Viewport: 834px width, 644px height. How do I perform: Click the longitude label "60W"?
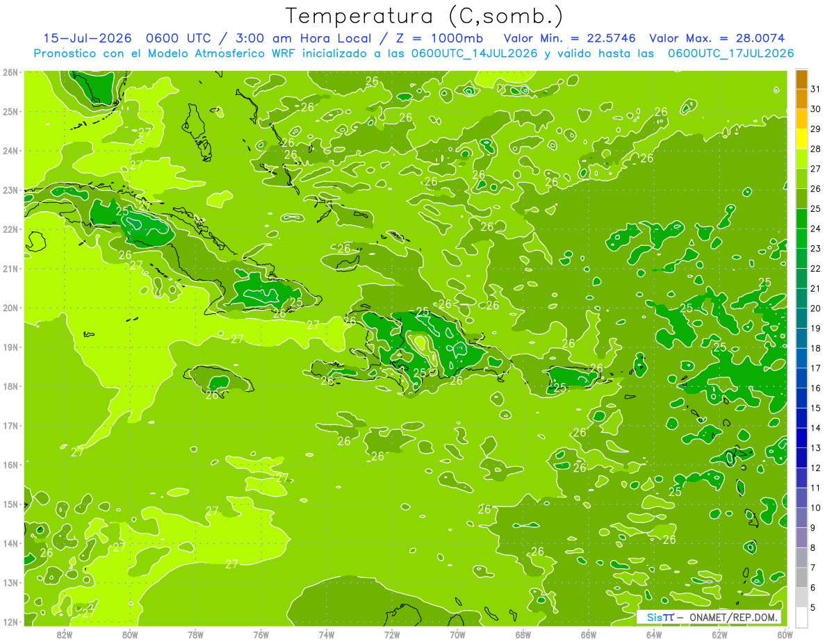point(785,634)
